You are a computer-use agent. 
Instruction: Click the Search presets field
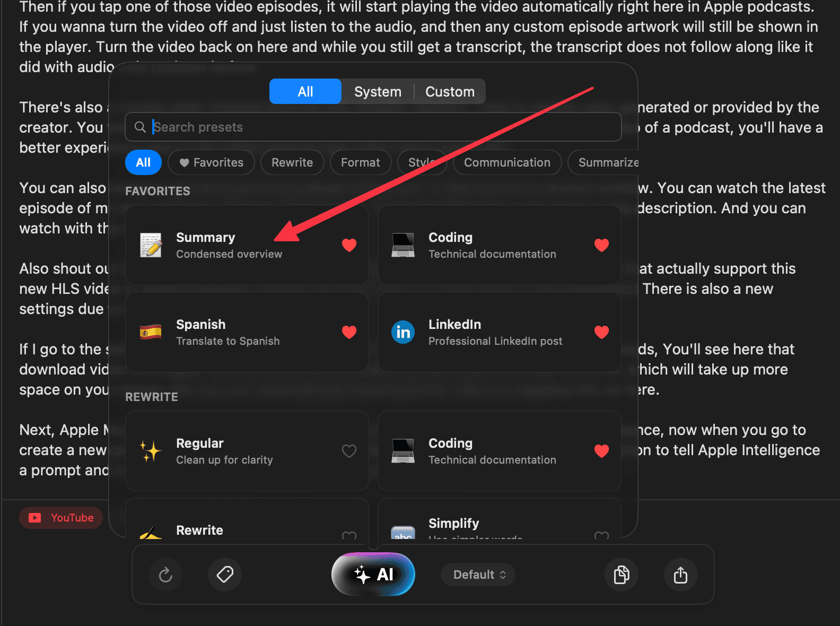pyautogui.click(x=373, y=127)
